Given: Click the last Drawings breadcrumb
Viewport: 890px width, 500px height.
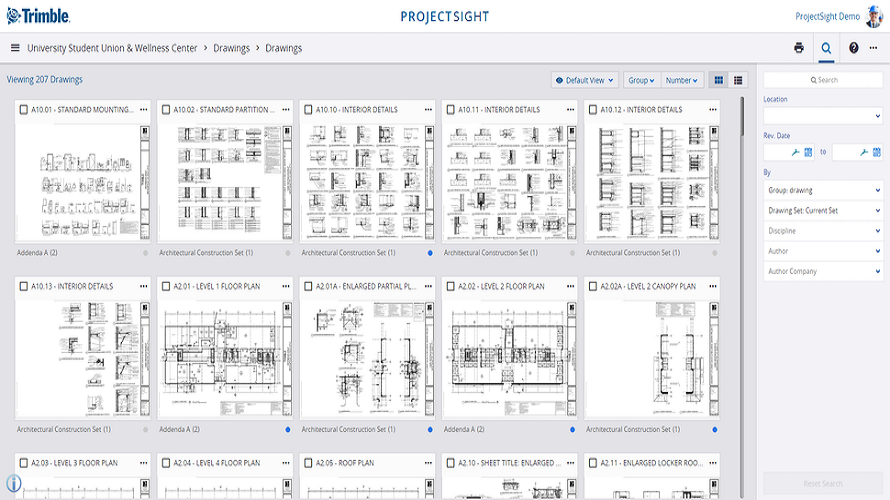Looking at the screenshot, I should 284,48.
